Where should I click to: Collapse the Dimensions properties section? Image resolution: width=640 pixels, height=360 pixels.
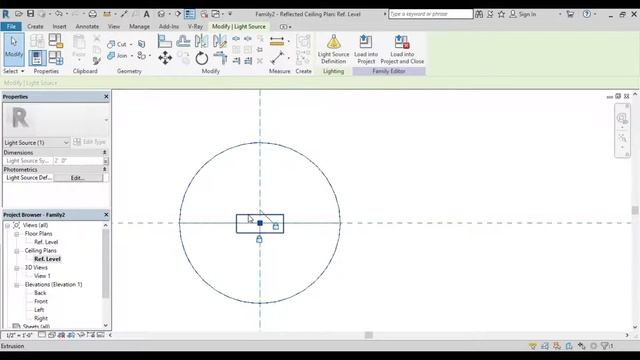coord(104,152)
